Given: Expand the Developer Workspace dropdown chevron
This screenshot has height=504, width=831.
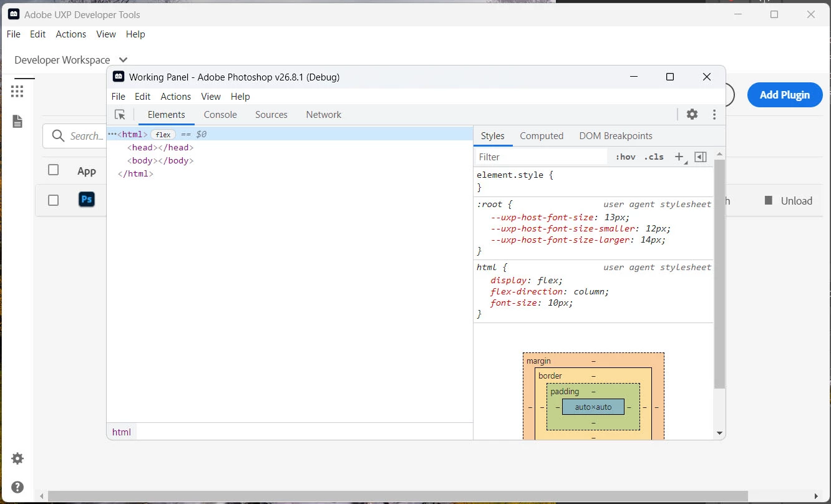Looking at the screenshot, I should tap(123, 60).
